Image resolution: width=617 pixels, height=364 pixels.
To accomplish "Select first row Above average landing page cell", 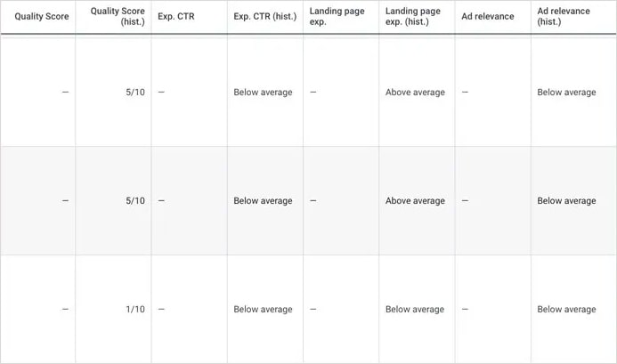I will 415,92.
